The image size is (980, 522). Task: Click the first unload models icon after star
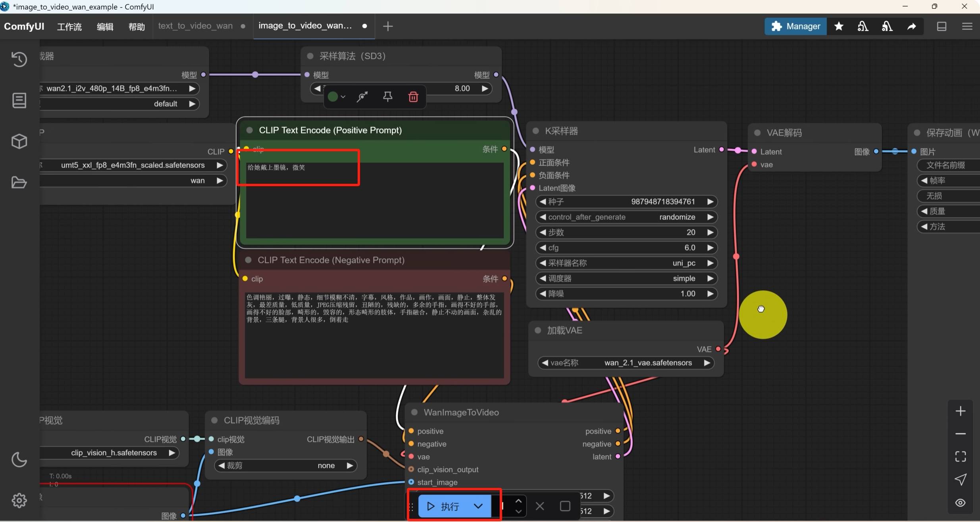click(x=863, y=26)
